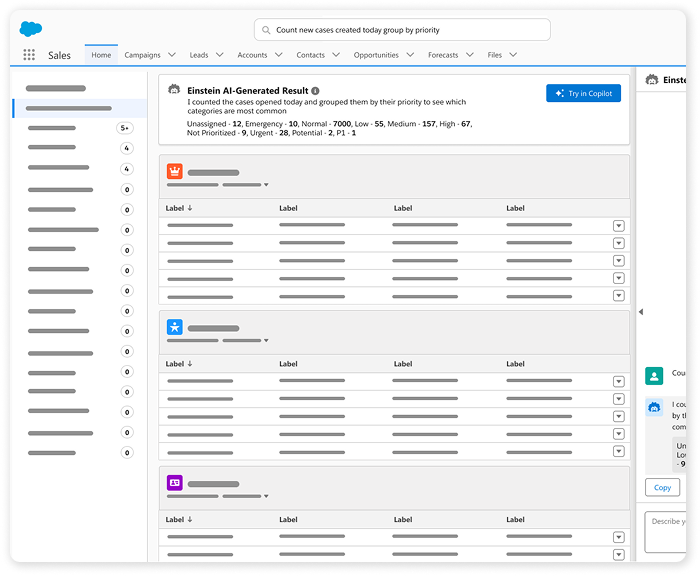Open the App Launcher grid icon
Viewport: 700px width, 576px height.
click(x=29, y=55)
